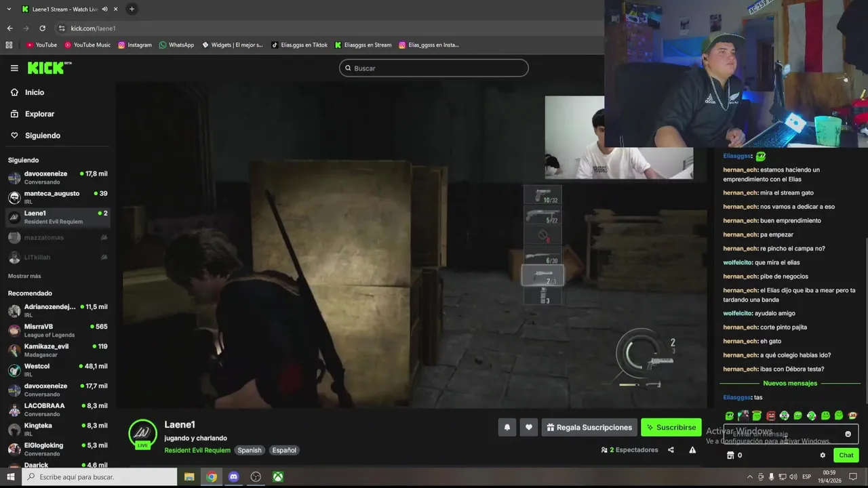This screenshot has width=868, height=488.
Task: Click the browser address bar URL
Action: (x=93, y=28)
